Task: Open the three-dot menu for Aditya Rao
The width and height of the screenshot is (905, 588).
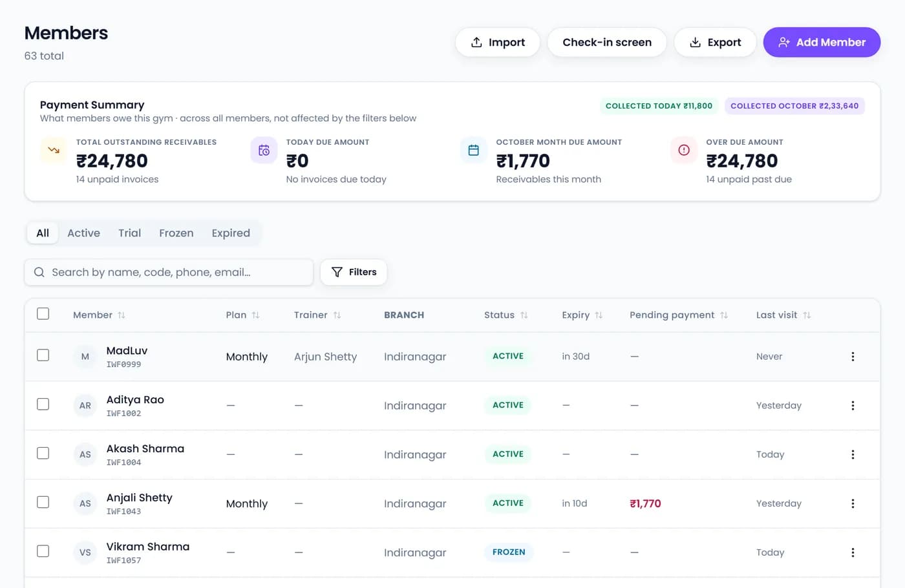Action: click(x=853, y=406)
